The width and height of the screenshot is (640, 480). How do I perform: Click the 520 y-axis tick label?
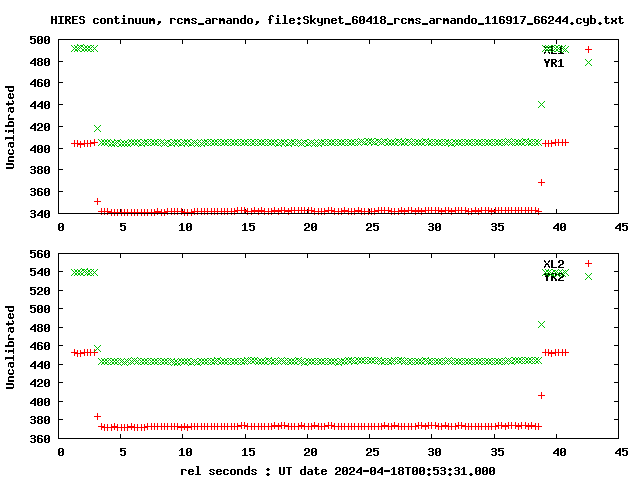point(40,291)
